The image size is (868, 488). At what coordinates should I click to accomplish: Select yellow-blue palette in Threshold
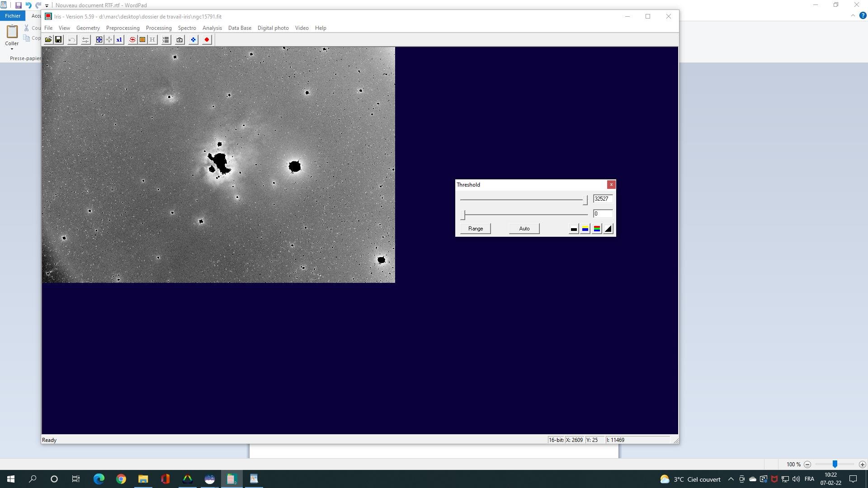pyautogui.click(x=585, y=229)
